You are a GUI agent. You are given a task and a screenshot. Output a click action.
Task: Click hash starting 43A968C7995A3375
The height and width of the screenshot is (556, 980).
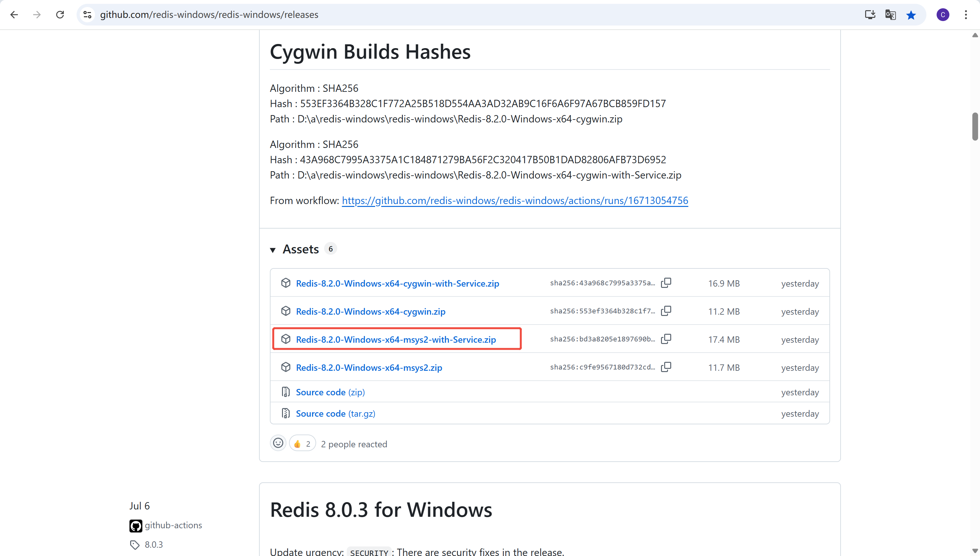click(483, 160)
